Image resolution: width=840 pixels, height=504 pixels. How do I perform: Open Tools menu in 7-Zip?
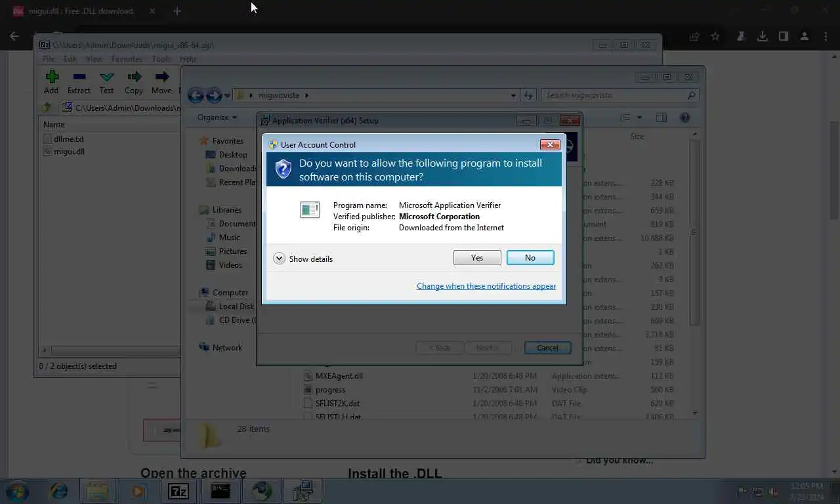161,59
